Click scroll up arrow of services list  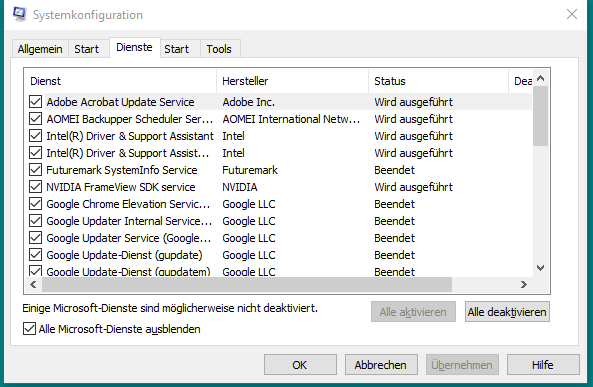pos(540,78)
